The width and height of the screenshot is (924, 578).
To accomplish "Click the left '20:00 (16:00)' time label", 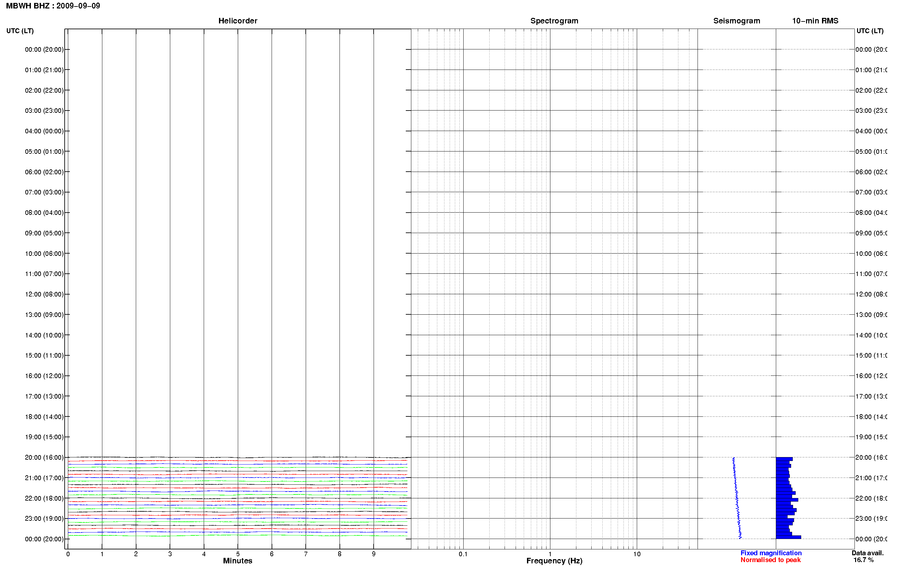I will [x=44, y=458].
